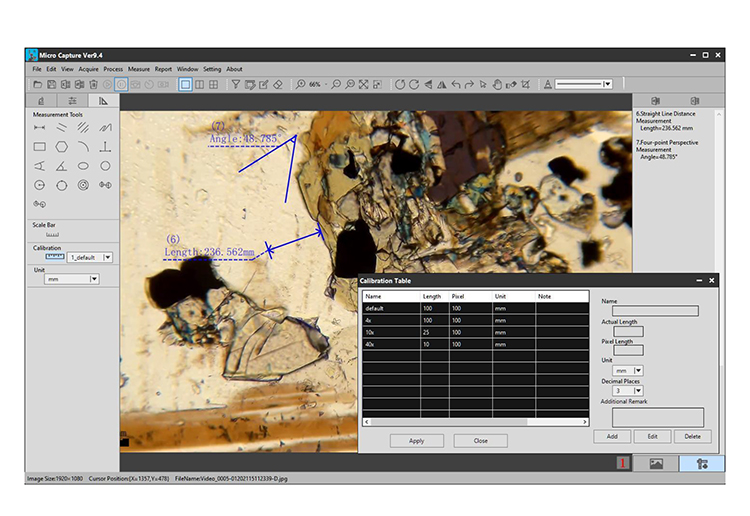Select the rectangle measurement tool
750x516 pixels.
pyautogui.click(x=40, y=147)
